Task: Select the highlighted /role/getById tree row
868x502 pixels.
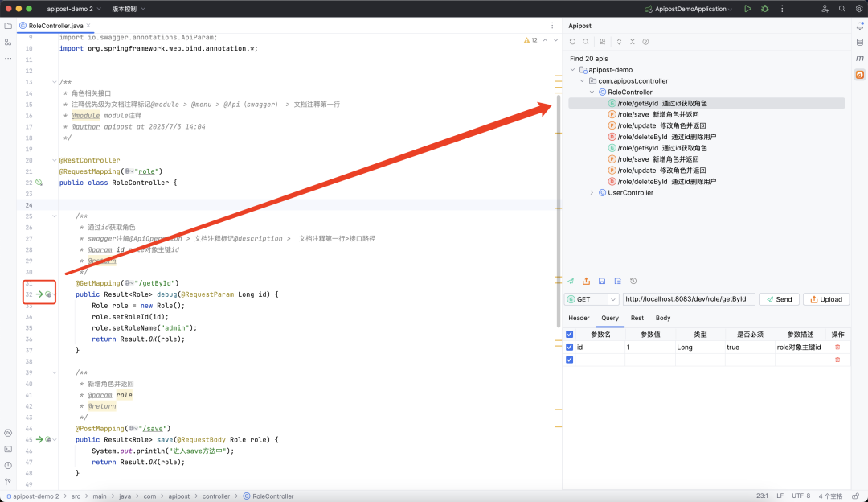Action: point(706,103)
